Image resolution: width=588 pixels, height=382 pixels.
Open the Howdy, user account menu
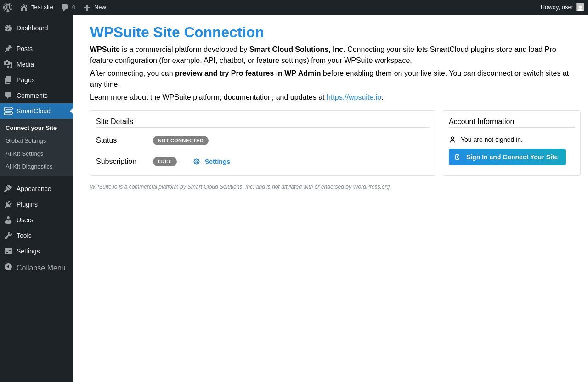pyautogui.click(x=557, y=7)
